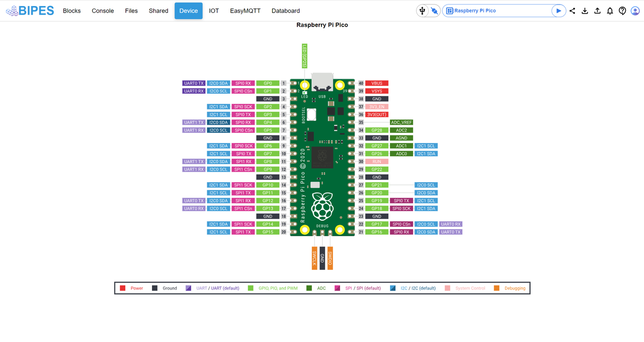Open the notifications bell
Image resolution: width=644 pixels, height=342 pixels.
click(x=610, y=11)
